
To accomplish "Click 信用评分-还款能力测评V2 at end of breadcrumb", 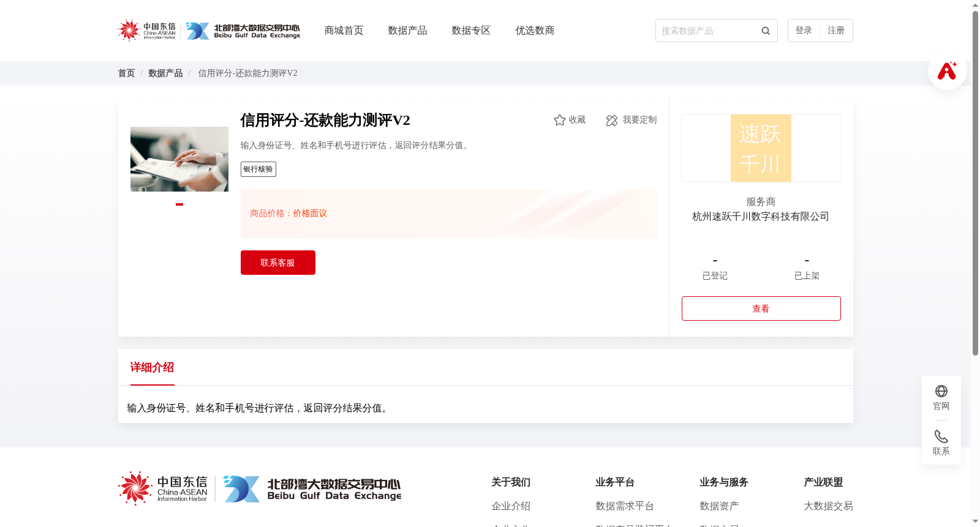I will coord(247,73).
